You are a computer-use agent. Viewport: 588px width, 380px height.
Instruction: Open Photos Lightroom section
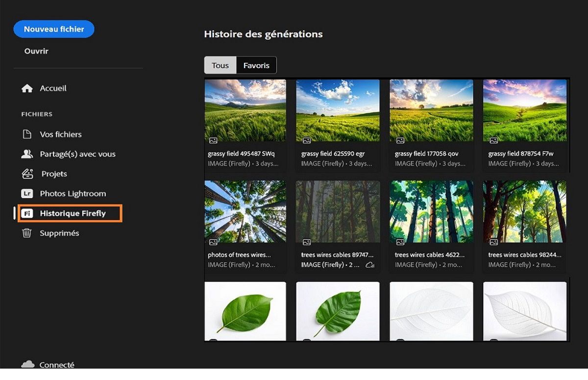[x=73, y=194]
